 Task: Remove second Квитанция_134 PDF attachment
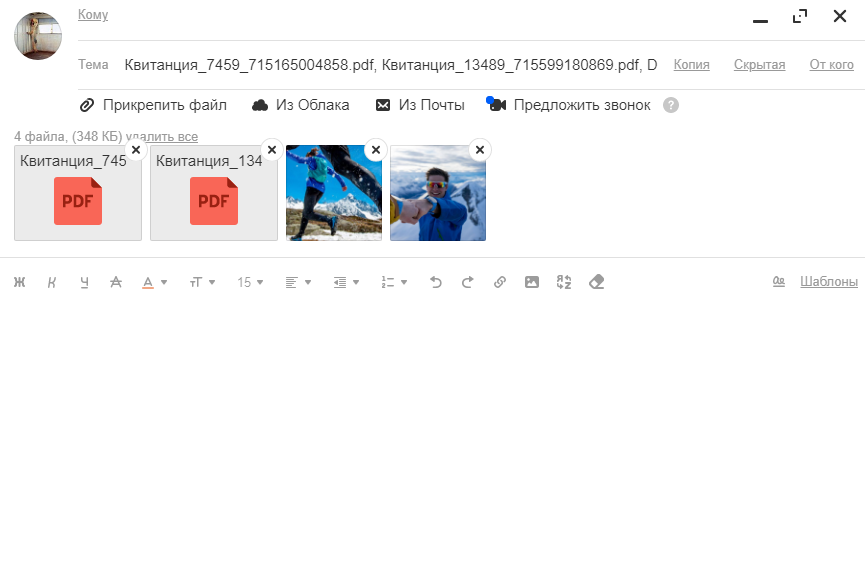271,150
